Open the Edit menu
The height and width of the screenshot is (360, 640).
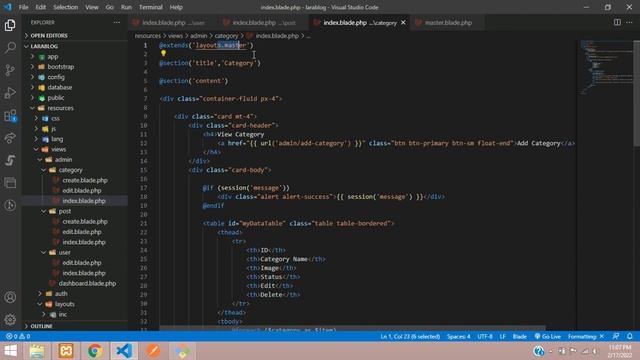[40, 7]
